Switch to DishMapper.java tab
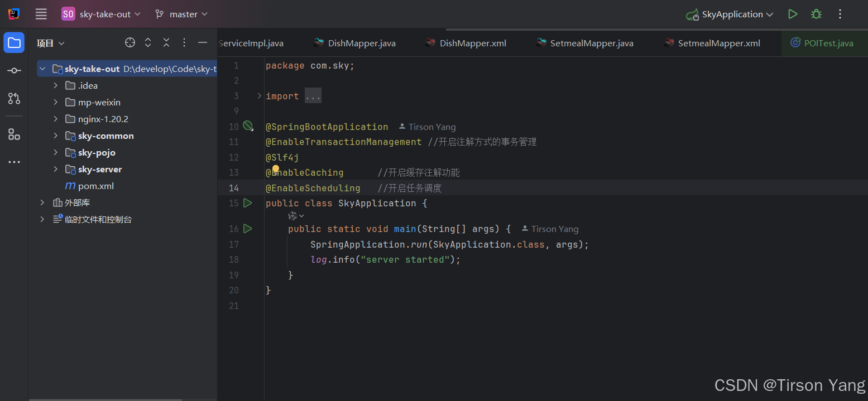This screenshot has height=401, width=868. pyautogui.click(x=354, y=43)
